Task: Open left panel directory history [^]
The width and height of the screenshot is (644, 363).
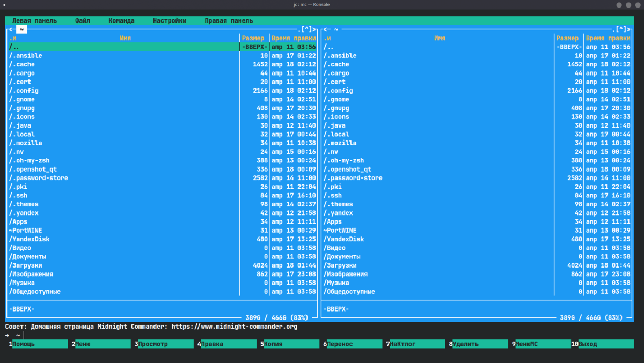Action: pyautogui.click(x=307, y=29)
